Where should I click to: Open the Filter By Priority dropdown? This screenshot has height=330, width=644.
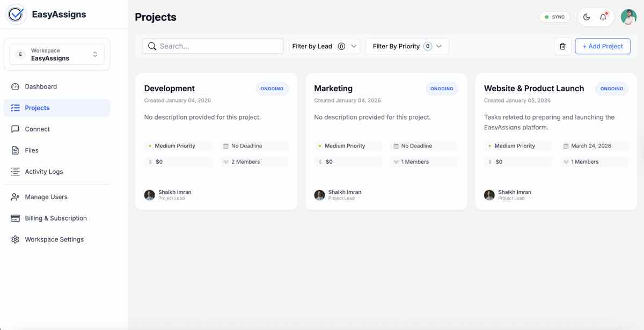click(440, 46)
